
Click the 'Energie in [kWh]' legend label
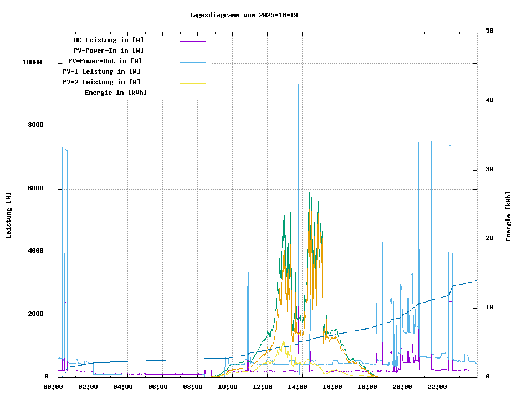116,93
